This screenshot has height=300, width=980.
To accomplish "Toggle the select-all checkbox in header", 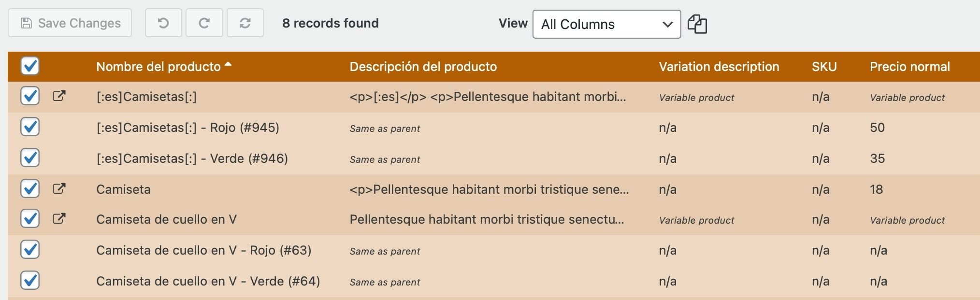I will click(x=30, y=66).
